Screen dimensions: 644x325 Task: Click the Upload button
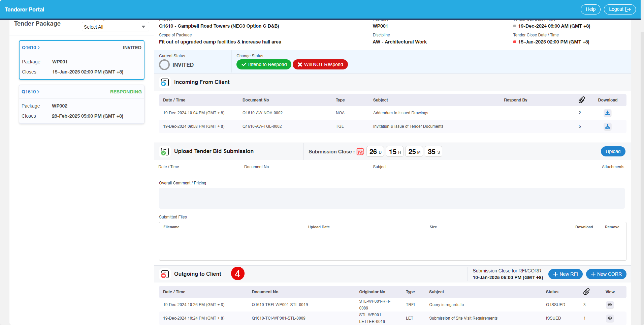pos(613,151)
